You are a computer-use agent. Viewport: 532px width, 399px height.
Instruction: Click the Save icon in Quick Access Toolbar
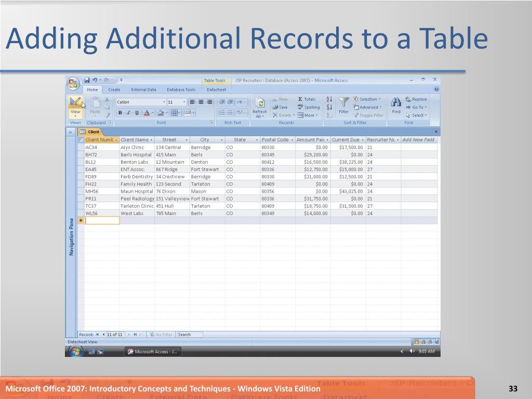pos(87,80)
